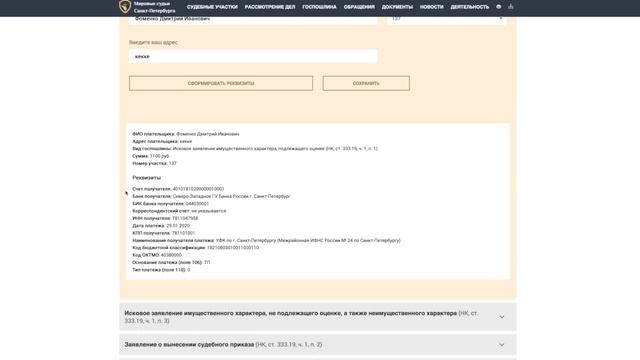The image size is (640, 360).
Task: Select the Сумма 1100 руб line
Action: point(151,156)
